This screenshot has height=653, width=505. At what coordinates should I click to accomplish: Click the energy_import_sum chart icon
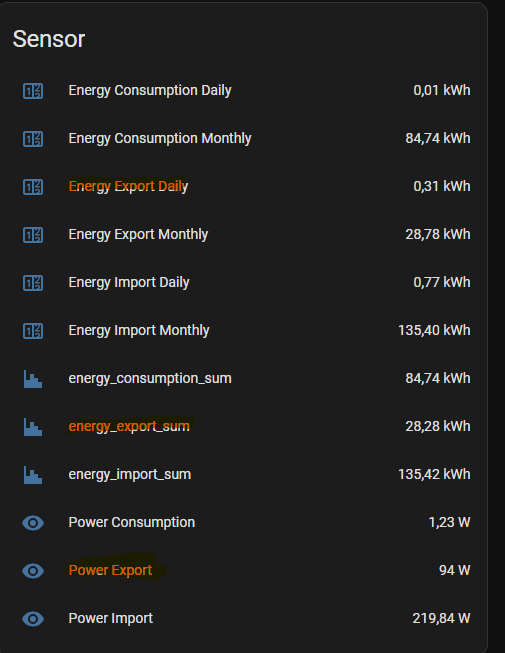pyautogui.click(x=33, y=475)
